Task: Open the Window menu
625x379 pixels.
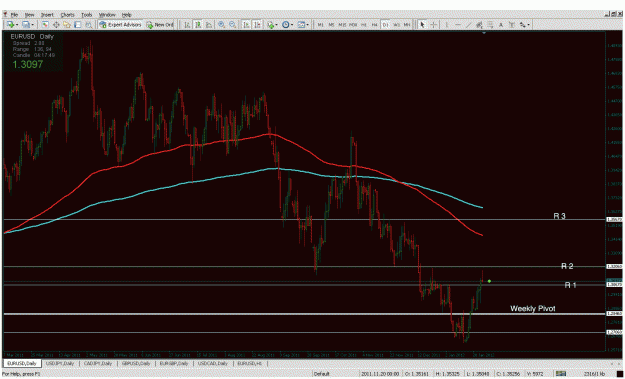Action: click(107, 15)
